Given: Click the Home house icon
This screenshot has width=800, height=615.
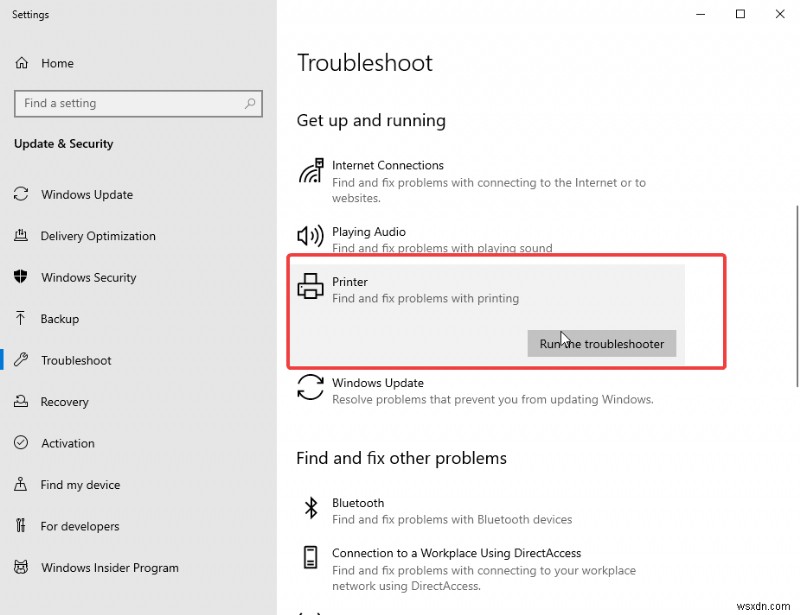Looking at the screenshot, I should [20, 63].
